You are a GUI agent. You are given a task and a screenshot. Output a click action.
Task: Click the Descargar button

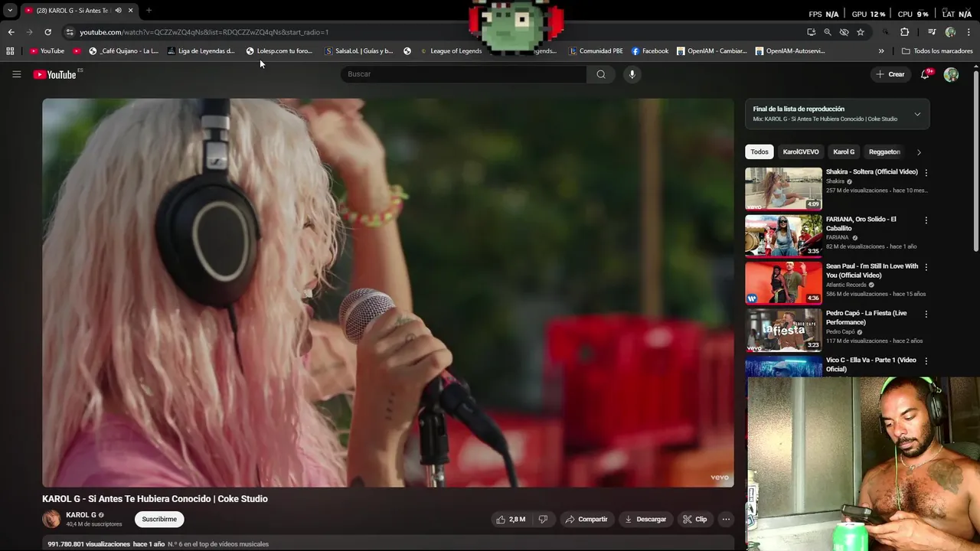[x=645, y=519]
